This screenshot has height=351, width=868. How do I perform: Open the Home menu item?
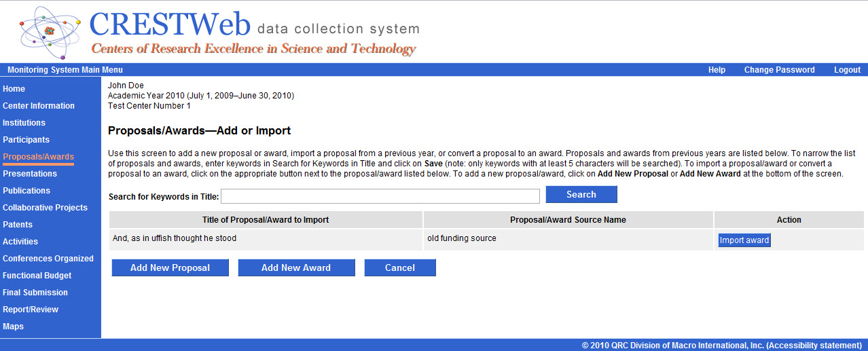[x=14, y=89]
